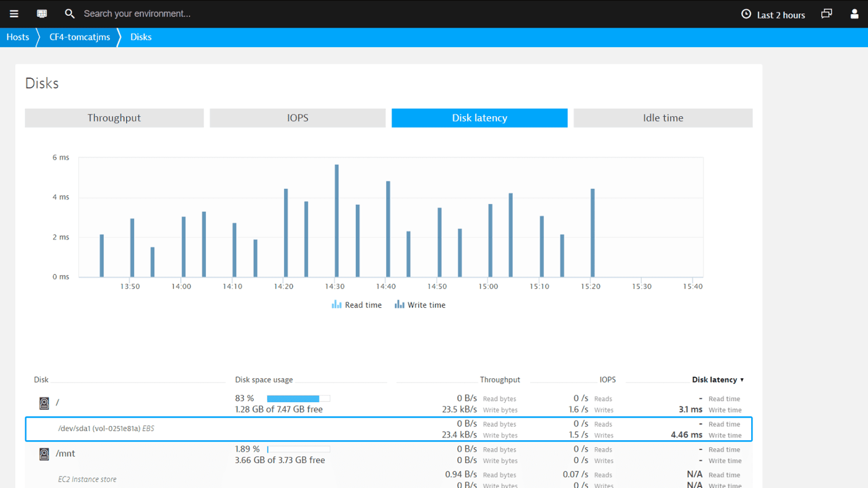Click the Disks panel heading

click(x=42, y=83)
